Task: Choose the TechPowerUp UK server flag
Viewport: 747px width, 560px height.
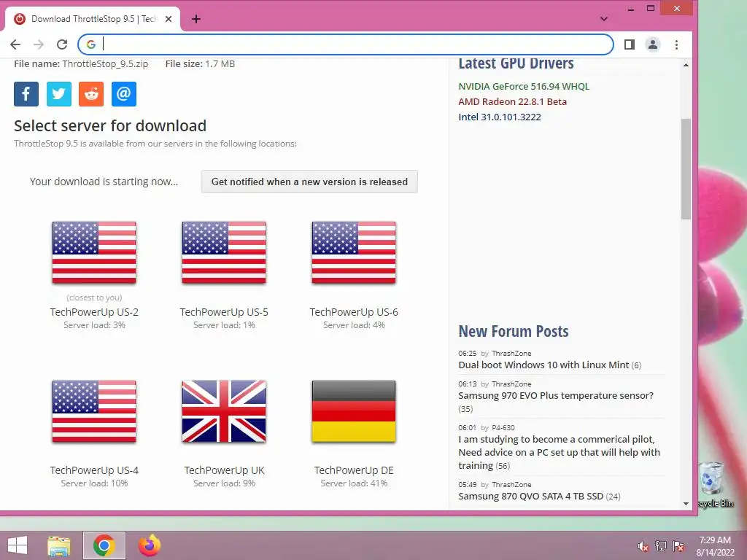Action: click(x=224, y=411)
